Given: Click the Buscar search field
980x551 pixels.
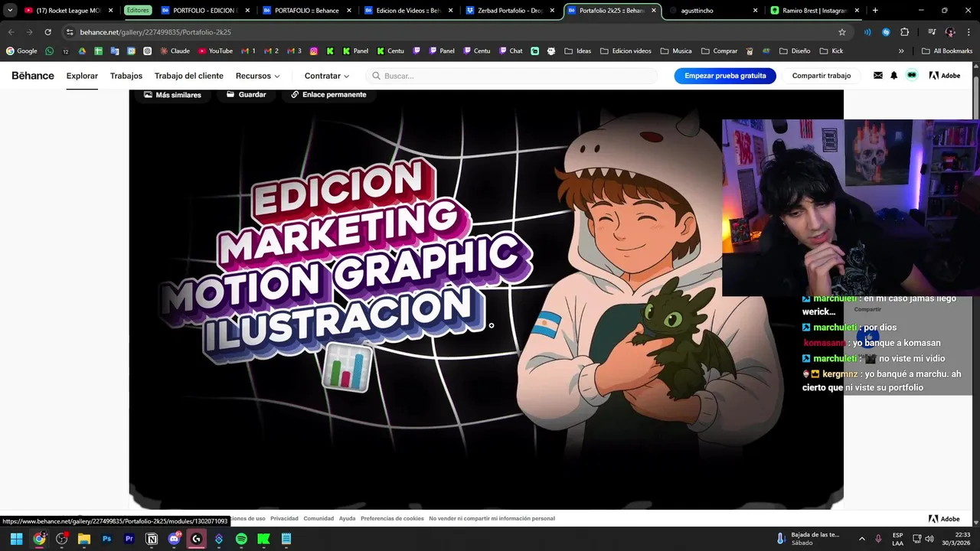Looking at the screenshot, I should point(511,76).
